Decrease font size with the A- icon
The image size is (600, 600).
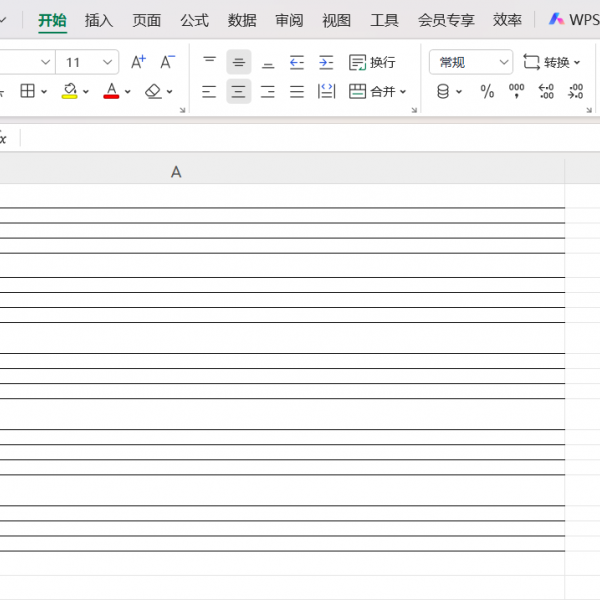pyautogui.click(x=167, y=62)
